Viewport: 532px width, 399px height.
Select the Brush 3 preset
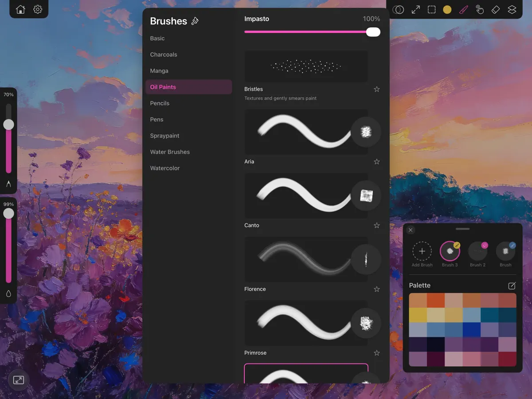[450, 251]
